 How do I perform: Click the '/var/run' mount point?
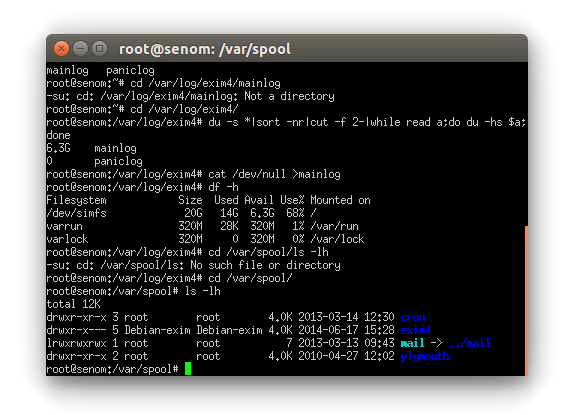coord(334,226)
